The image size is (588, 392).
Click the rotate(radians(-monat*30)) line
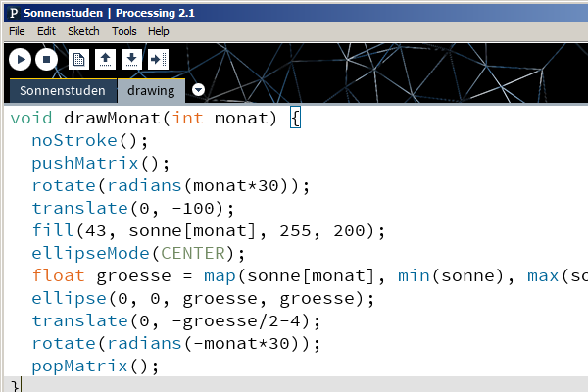tap(176, 344)
